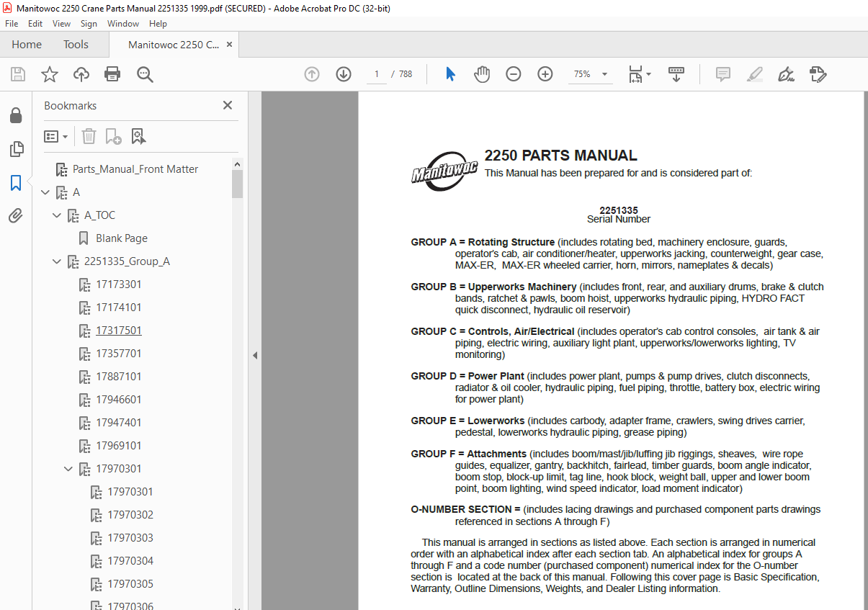Switch to the Tools tab
The image size is (868, 610).
point(76,45)
